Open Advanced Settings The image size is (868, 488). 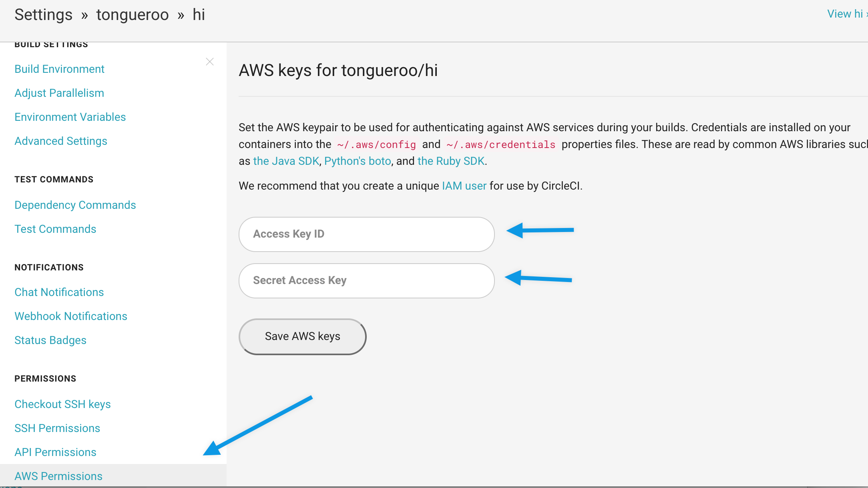tap(61, 141)
